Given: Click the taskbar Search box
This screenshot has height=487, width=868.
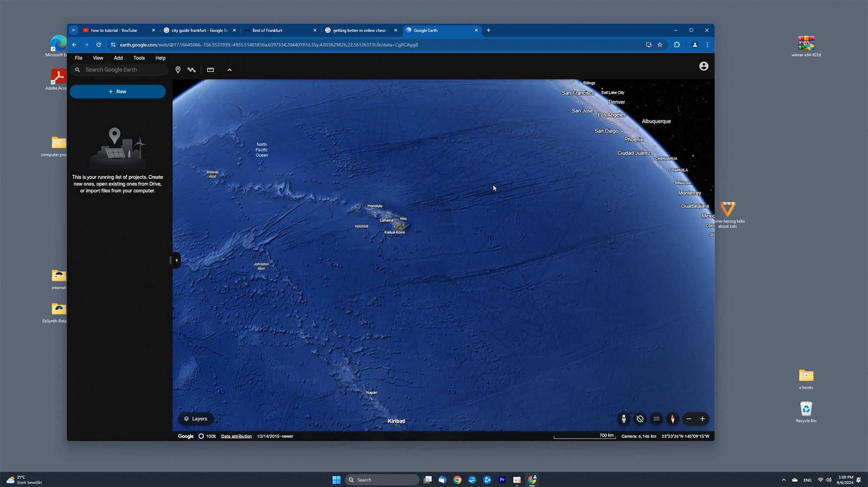Looking at the screenshot, I should [382, 480].
